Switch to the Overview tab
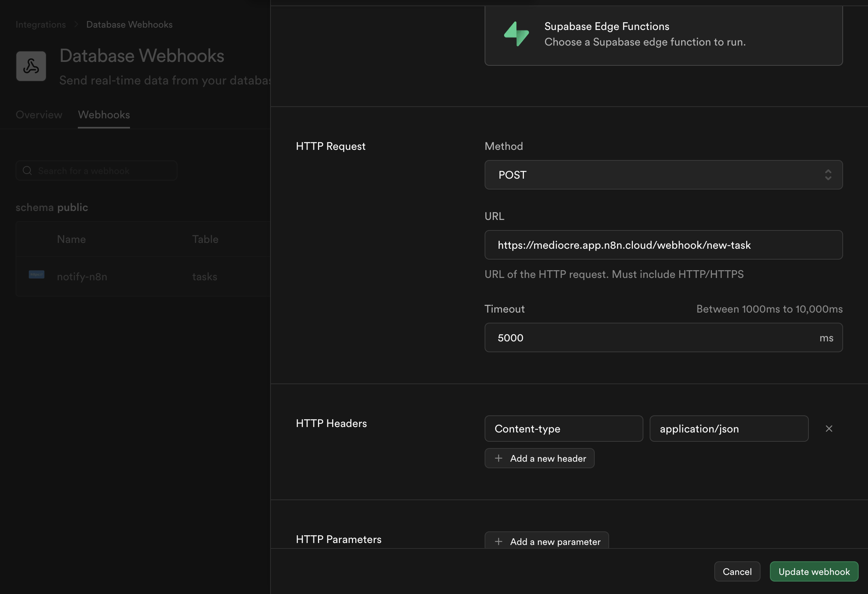The width and height of the screenshot is (868, 594). click(39, 115)
